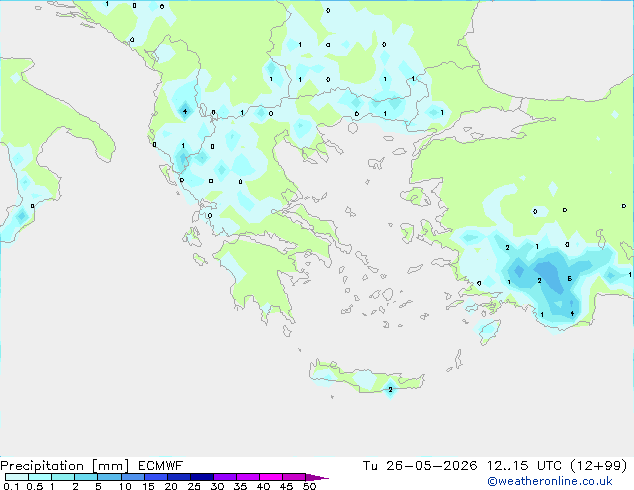Select the 2–5 mm legend color box
Image resolution: width=634 pixels, height=490 pixels.
86,477
